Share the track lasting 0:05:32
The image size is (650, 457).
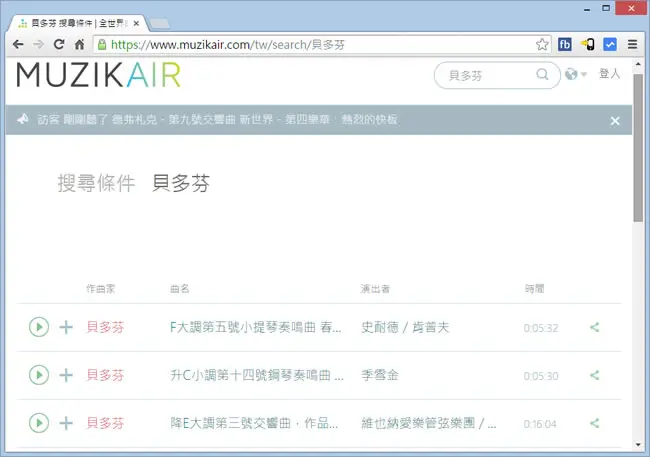(595, 327)
